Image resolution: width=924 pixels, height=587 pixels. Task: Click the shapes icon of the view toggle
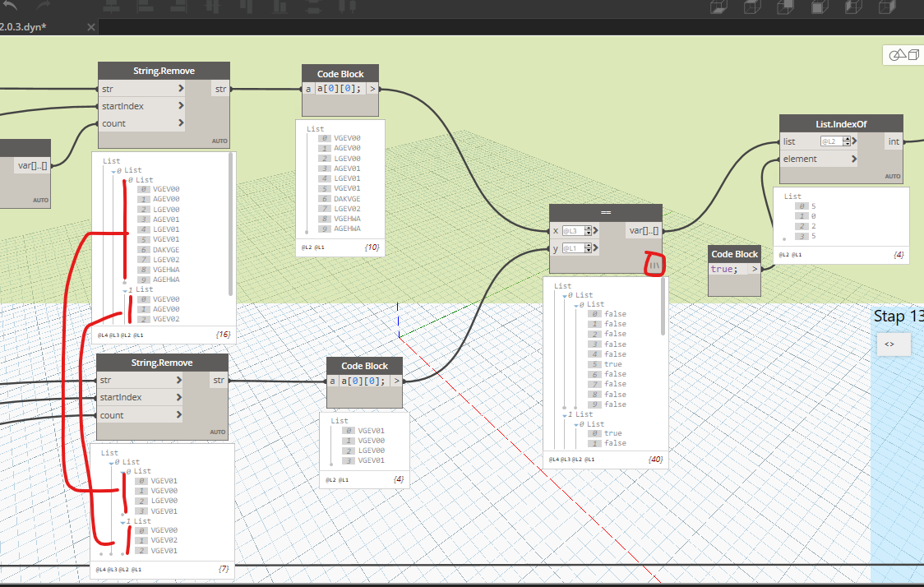[897, 55]
